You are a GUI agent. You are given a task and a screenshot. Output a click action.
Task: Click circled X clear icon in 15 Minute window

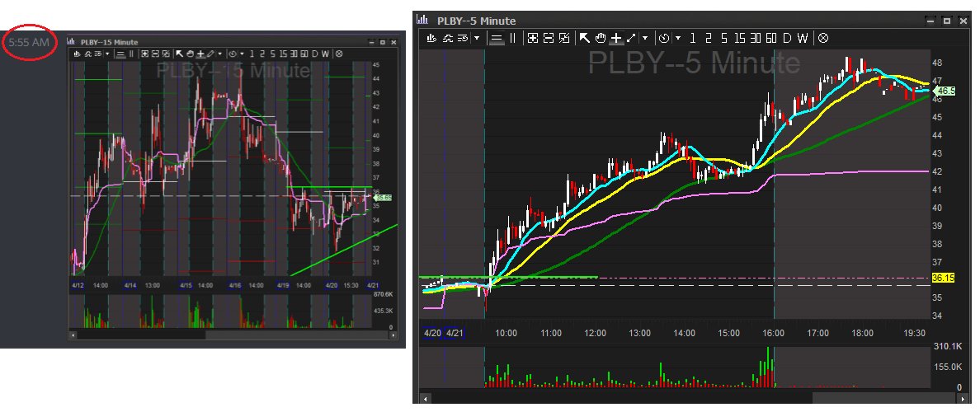339,54
